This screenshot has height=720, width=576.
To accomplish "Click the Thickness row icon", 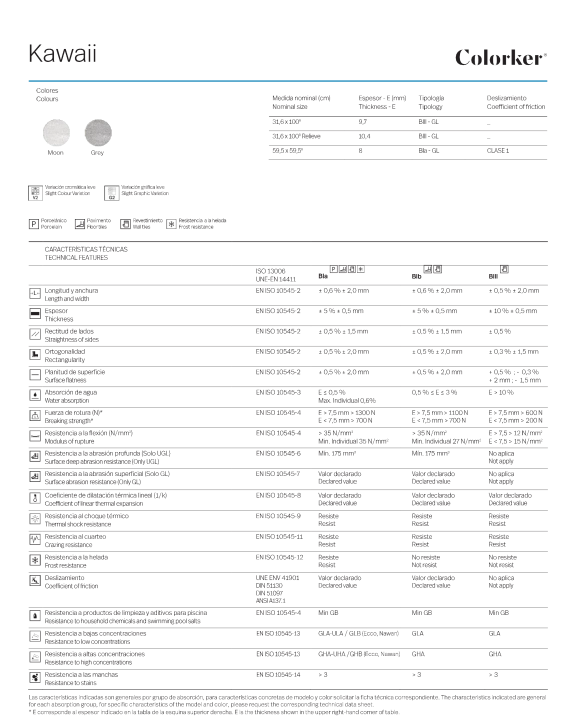I will point(35,314).
